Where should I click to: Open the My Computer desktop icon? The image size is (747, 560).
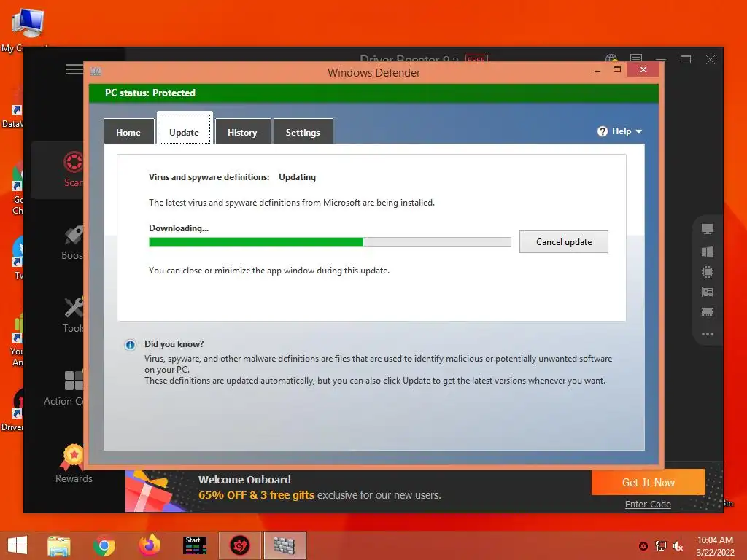[27, 28]
